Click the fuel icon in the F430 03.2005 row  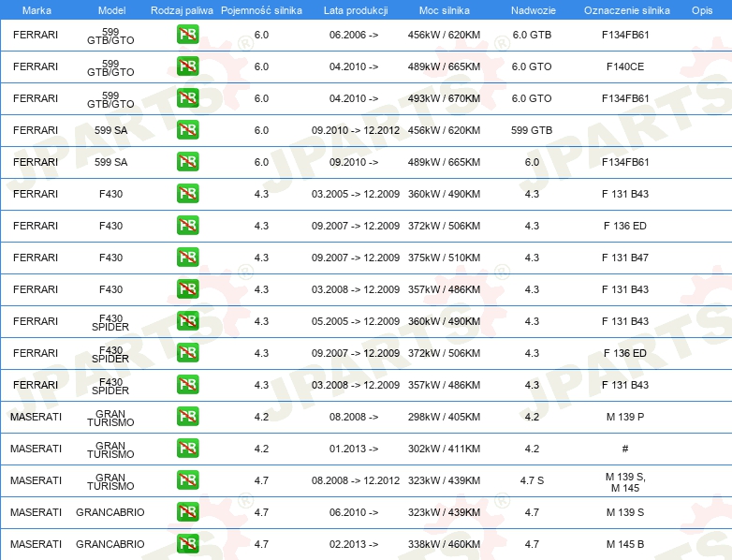pos(187,193)
